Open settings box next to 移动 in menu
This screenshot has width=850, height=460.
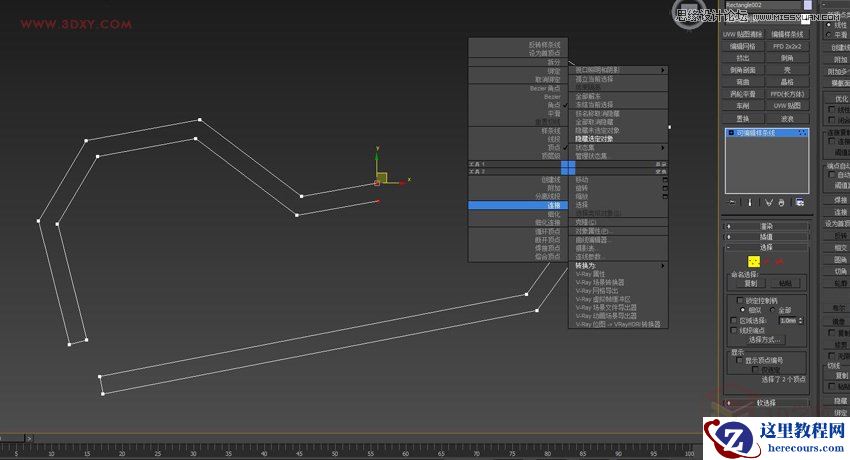coord(665,180)
